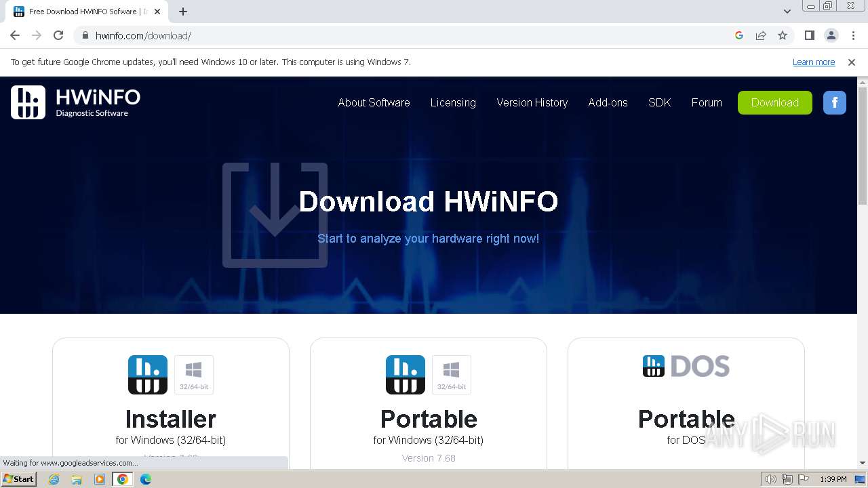Open Windows Media Player from taskbar
Viewport: 868px width, 488px height.
click(x=100, y=479)
